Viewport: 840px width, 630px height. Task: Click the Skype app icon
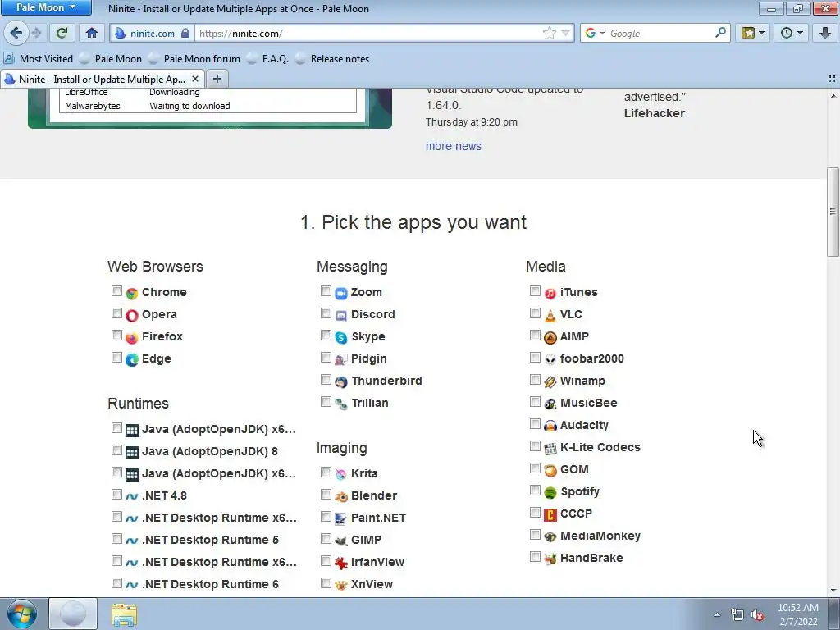341,337
